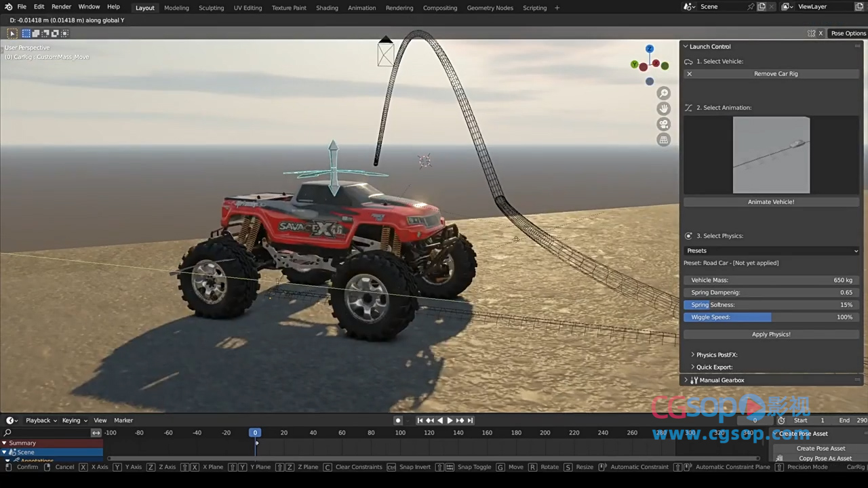
Task: Click the Apply Physics! button
Action: (x=771, y=334)
